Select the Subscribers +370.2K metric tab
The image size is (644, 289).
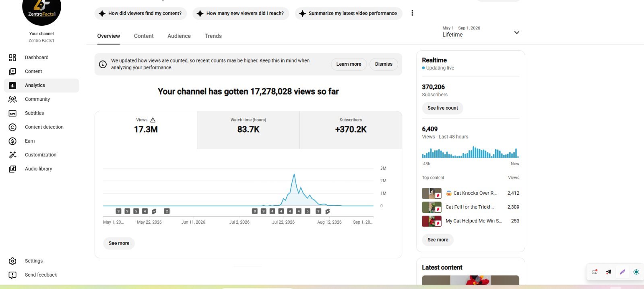pyautogui.click(x=351, y=130)
